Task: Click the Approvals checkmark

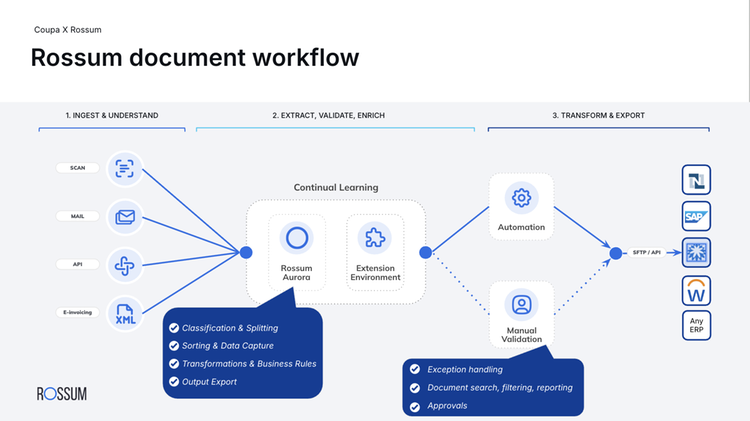Action: [414, 405]
